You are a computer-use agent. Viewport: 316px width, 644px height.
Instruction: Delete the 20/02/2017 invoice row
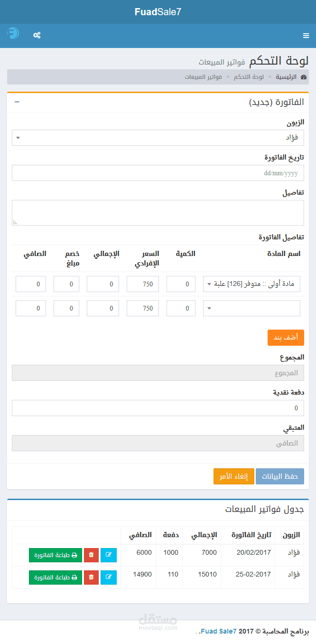coord(91,555)
